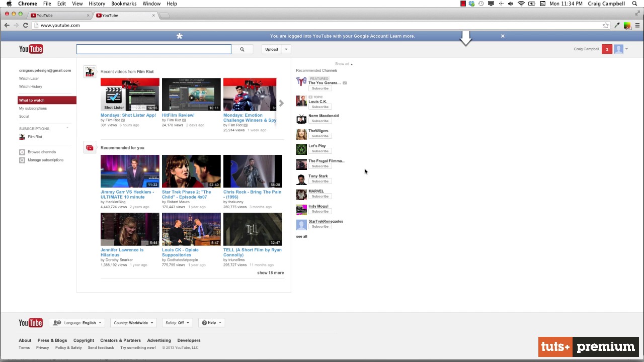Expand the Show ad toggle
644x362 pixels.
344,64
